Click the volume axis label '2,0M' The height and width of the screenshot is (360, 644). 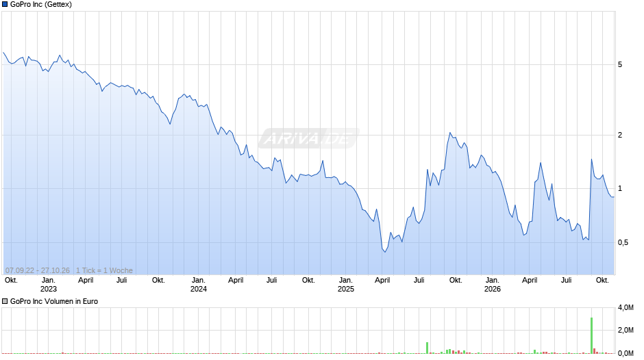626,331
